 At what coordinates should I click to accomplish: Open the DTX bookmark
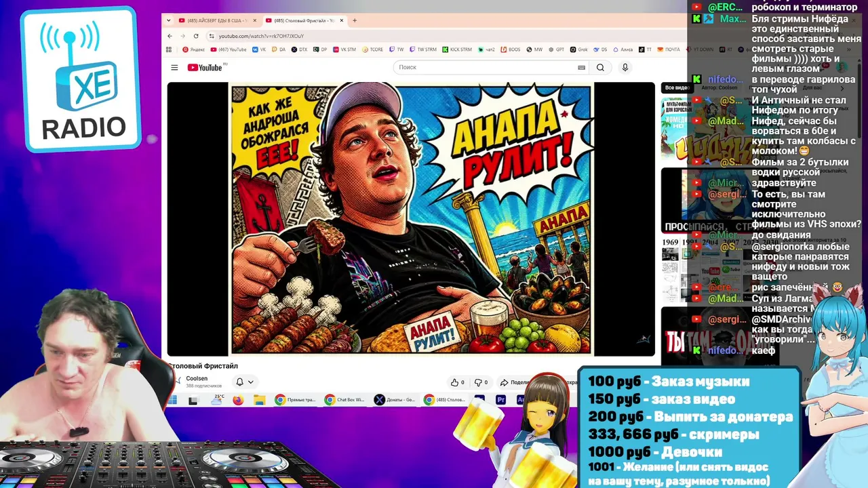coord(299,49)
